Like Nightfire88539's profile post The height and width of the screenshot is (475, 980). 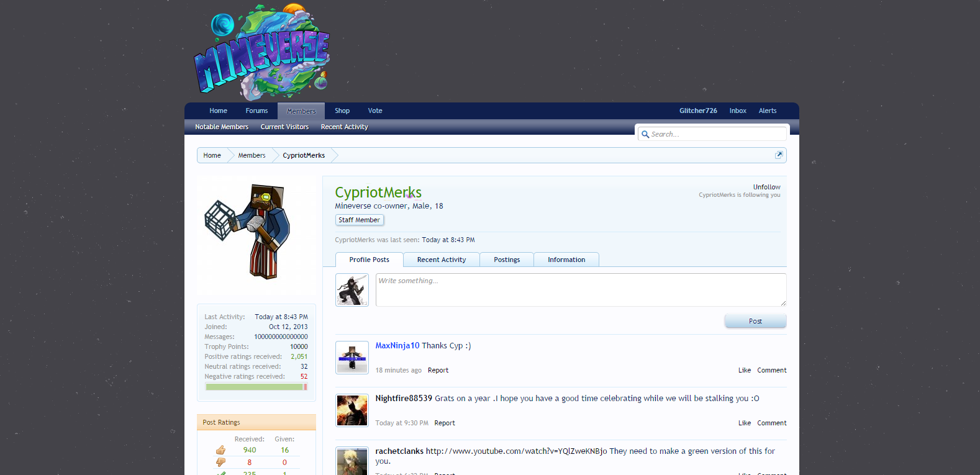click(x=745, y=423)
